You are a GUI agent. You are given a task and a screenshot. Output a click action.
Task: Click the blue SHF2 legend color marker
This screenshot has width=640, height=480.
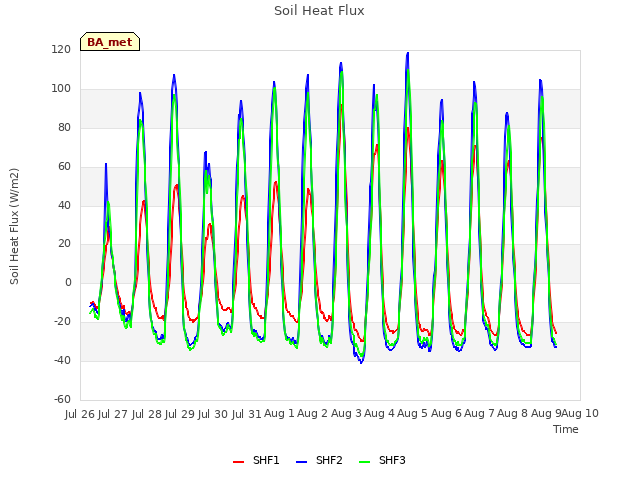pos(301,462)
